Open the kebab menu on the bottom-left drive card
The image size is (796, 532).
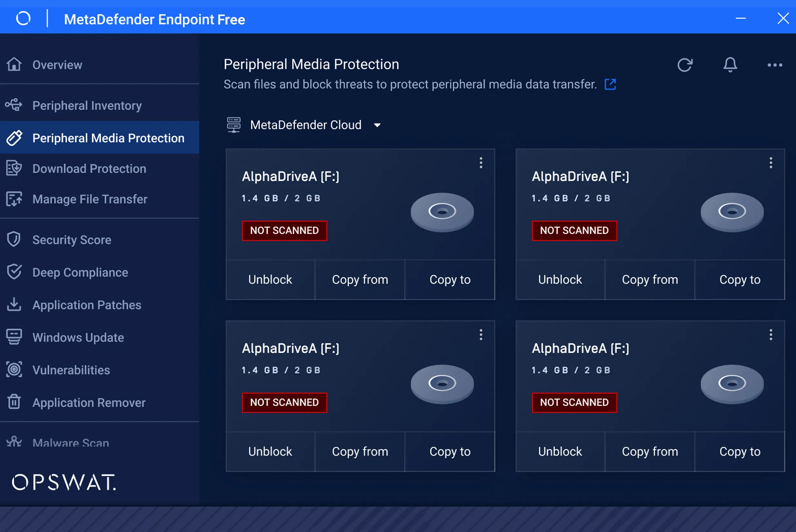pos(481,335)
